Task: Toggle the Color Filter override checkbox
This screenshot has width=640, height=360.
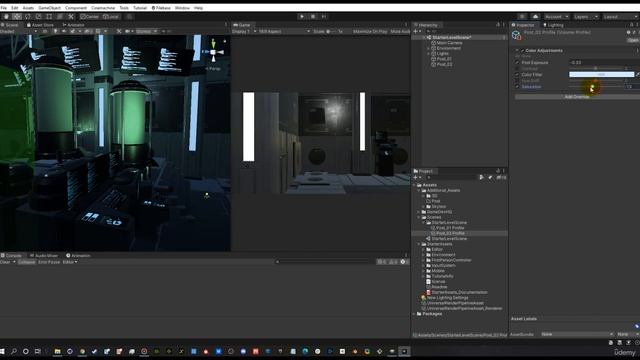Action: (x=517, y=75)
